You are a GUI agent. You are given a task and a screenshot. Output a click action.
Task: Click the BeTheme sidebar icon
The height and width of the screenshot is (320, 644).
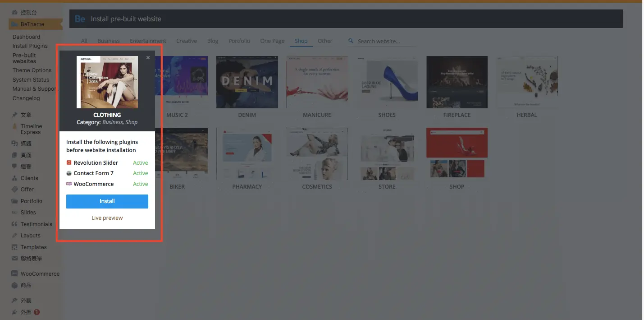tap(15, 24)
